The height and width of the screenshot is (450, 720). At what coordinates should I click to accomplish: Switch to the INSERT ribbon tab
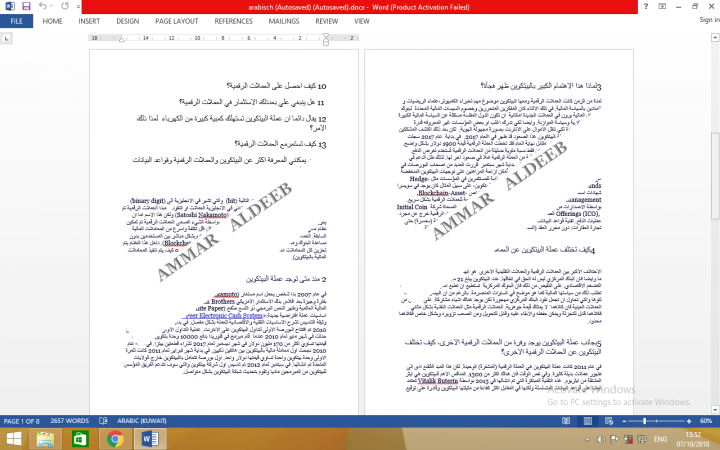[89, 21]
